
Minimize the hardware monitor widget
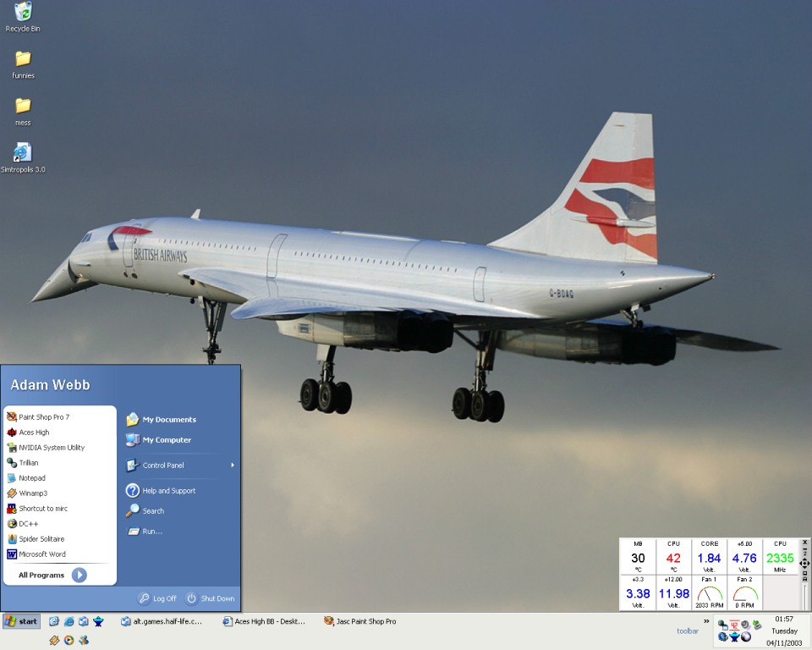coord(804,549)
